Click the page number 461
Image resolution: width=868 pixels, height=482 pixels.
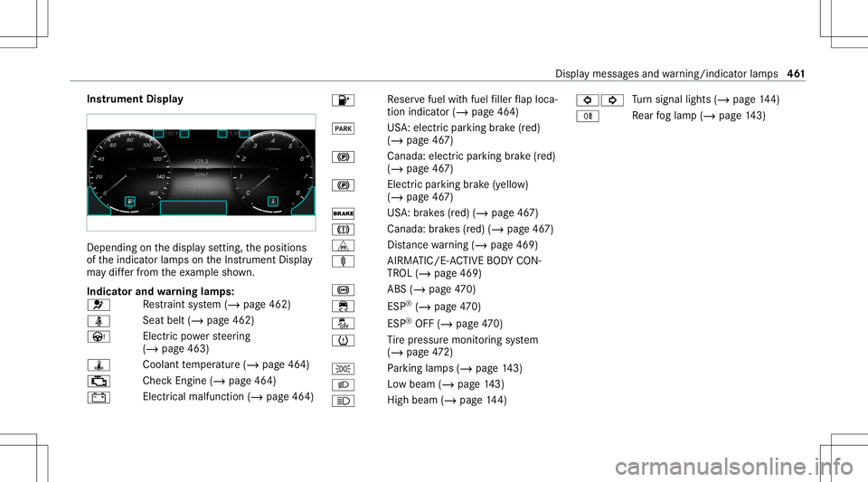point(796,73)
